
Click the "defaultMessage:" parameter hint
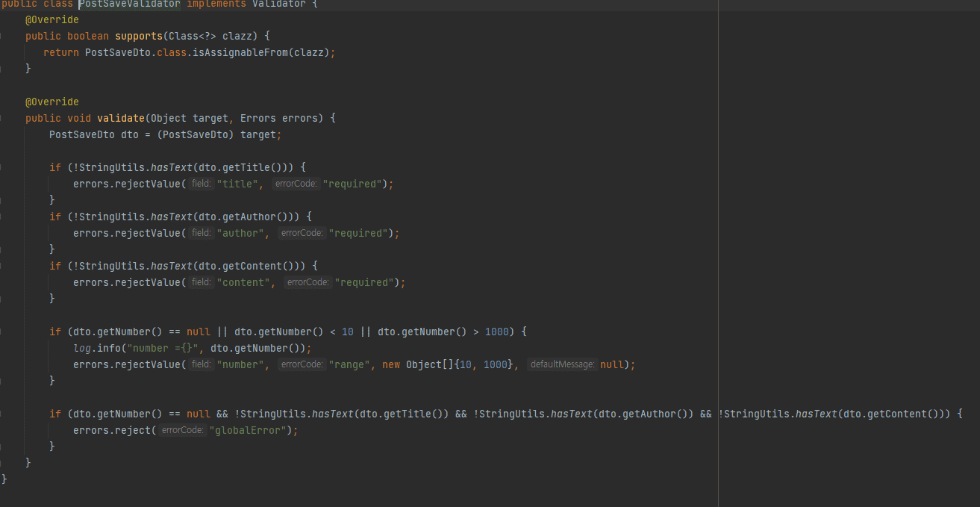coord(562,364)
